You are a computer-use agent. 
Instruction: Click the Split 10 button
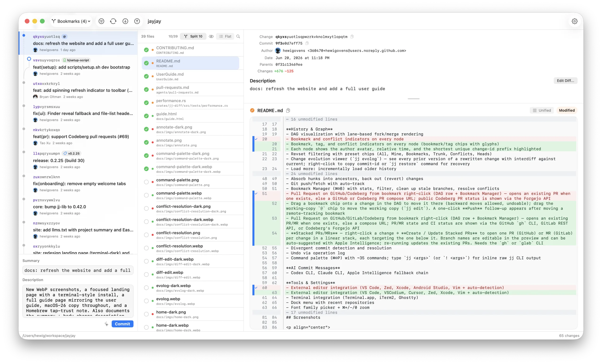[x=193, y=36]
